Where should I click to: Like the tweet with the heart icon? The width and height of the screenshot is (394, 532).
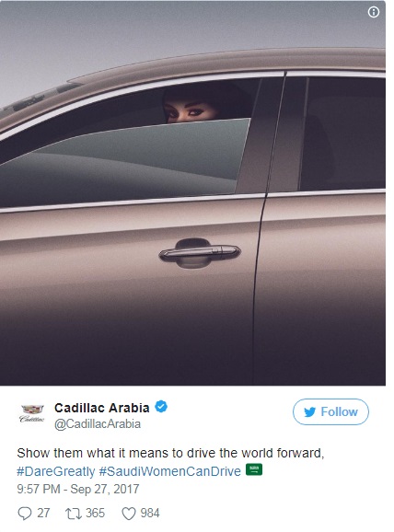pyautogui.click(x=129, y=514)
